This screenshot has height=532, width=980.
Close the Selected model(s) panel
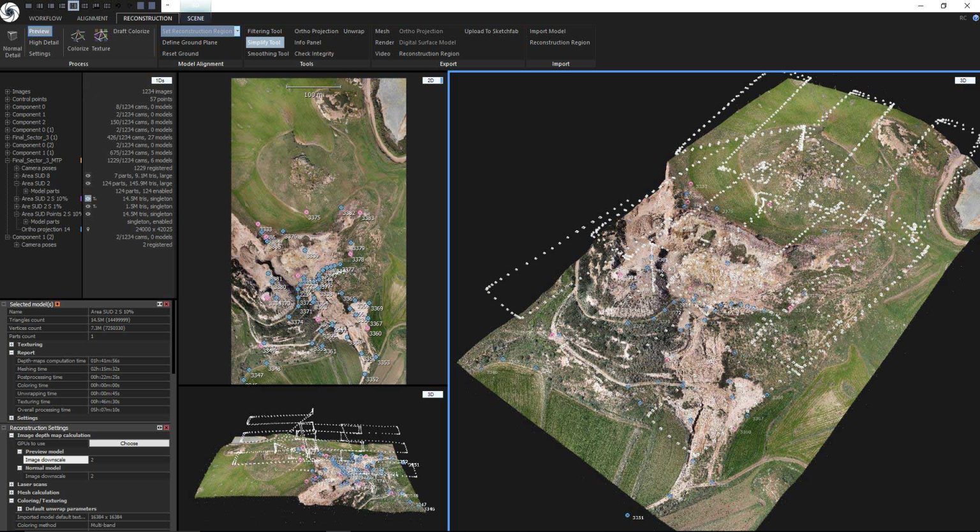pos(167,304)
